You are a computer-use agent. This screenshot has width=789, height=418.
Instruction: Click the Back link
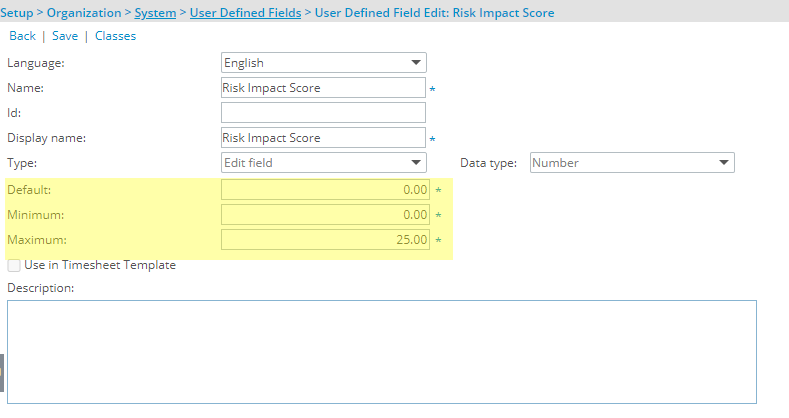tap(23, 36)
